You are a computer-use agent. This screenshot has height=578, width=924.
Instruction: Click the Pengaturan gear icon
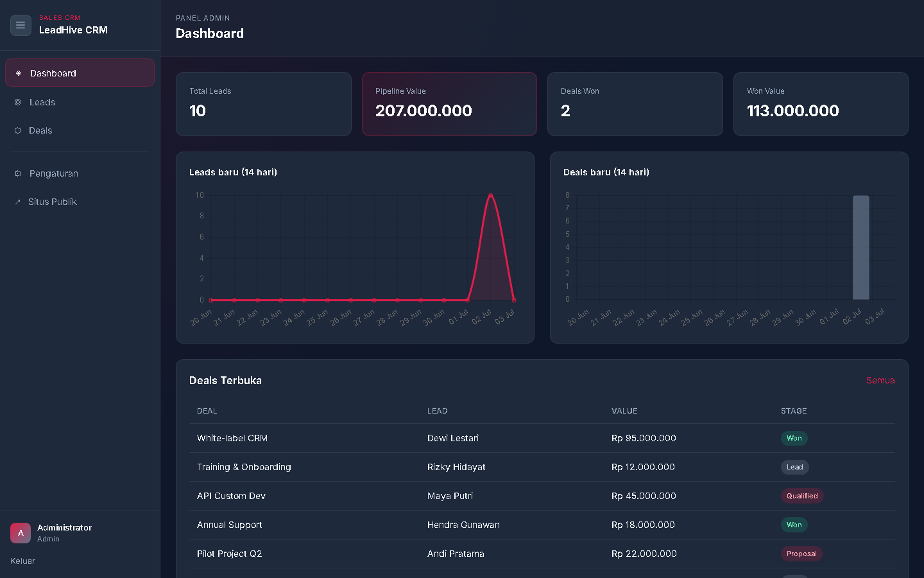coord(18,173)
